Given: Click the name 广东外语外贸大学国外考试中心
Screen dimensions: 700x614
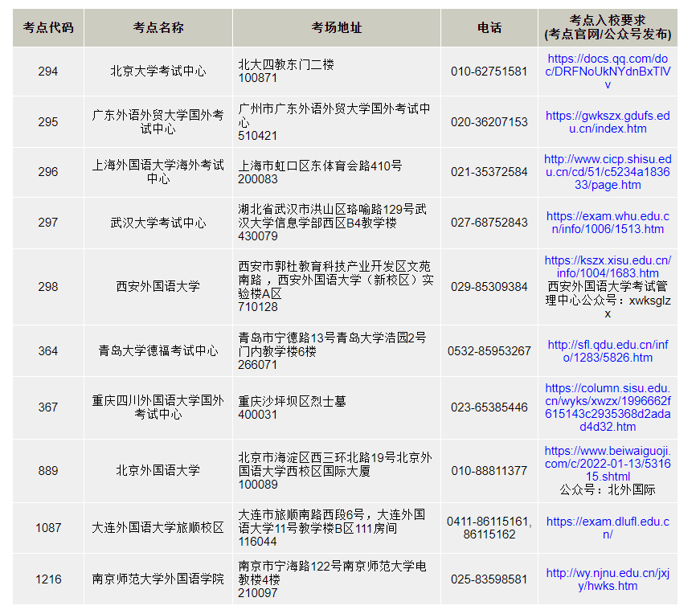Looking at the screenshot, I should pos(158,122).
